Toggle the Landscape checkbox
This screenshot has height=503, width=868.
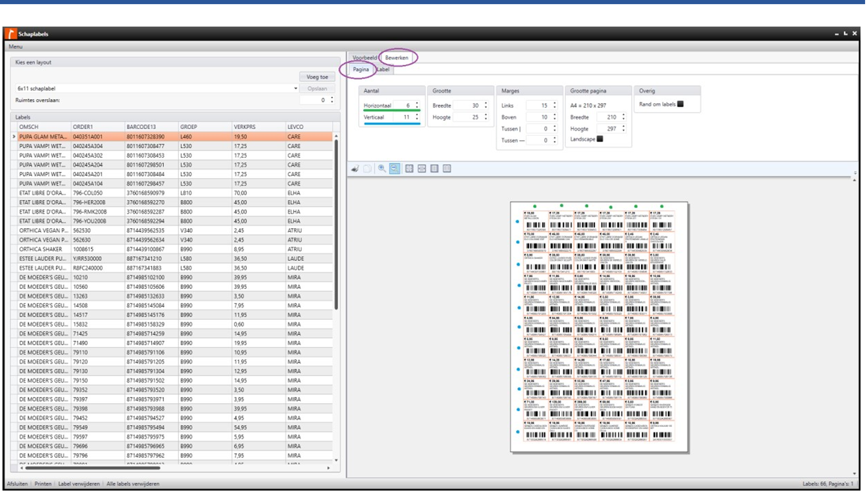coord(600,139)
